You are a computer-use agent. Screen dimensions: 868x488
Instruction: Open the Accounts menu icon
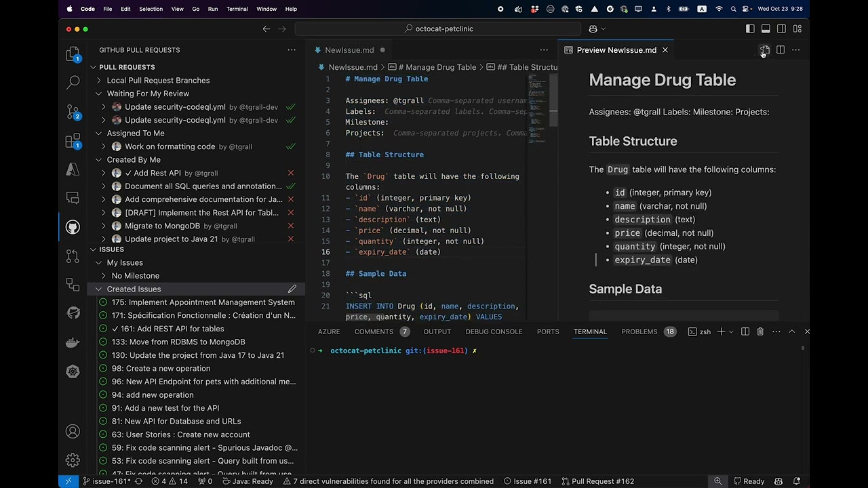click(x=73, y=431)
